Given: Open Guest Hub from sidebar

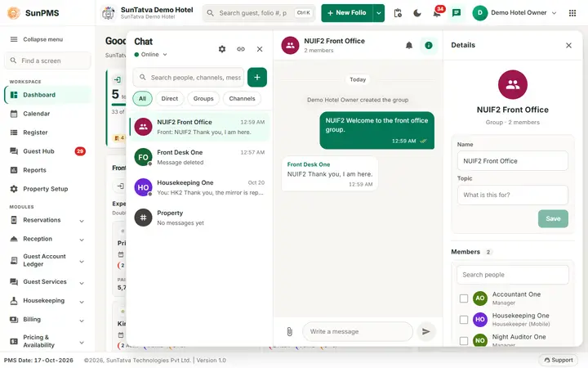Looking at the screenshot, I should (x=47, y=151).
